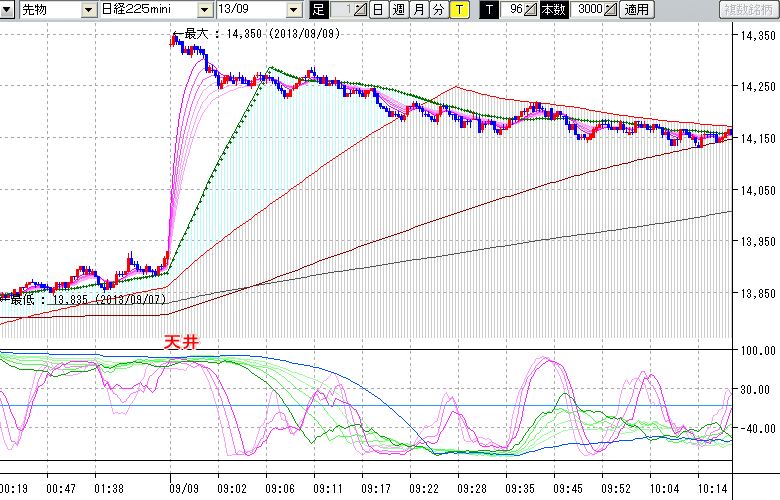Switch to 月 (monthly) candles
The height and width of the screenshot is (500, 780).
pyautogui.click(x=418, y=10)
